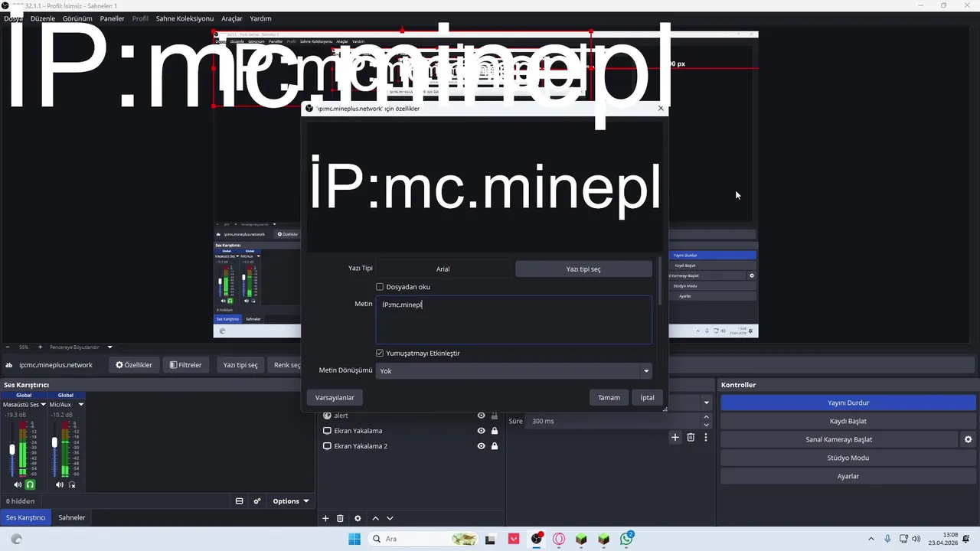
Task: Open the Düzenle menu
Action: 43,18
